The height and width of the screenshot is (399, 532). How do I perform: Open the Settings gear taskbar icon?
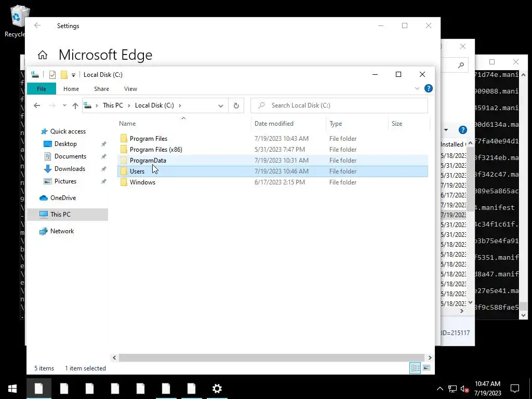217,389
